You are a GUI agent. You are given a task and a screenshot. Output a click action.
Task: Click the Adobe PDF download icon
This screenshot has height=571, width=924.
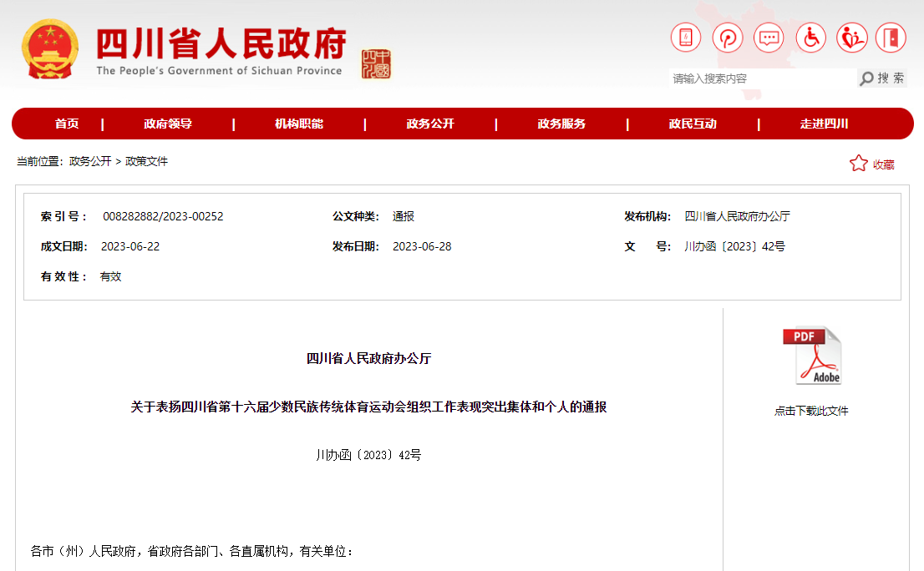[812, 356]
